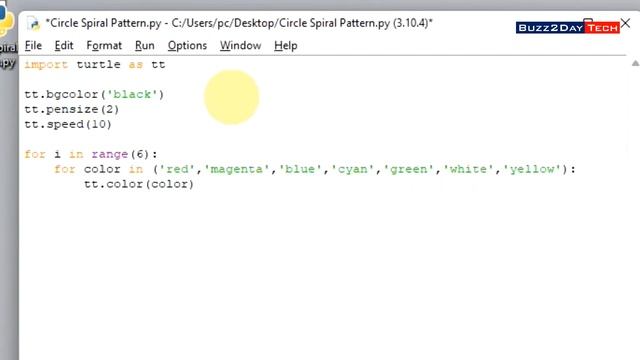Click the 'yellow' string in color tuple
The image size is (640, 360).
[x=532, y=169]
